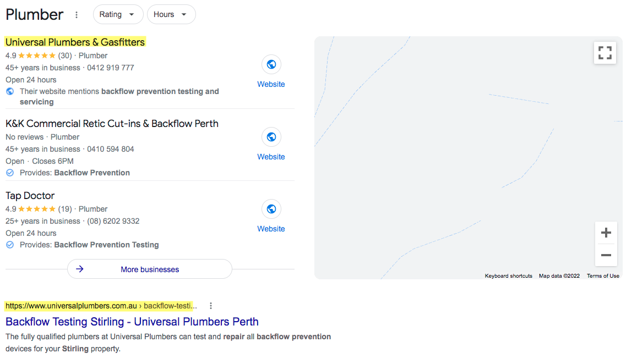This screenshot has height=364, width=637.
Task: Zoom out on the map
Action: [606, 255]
